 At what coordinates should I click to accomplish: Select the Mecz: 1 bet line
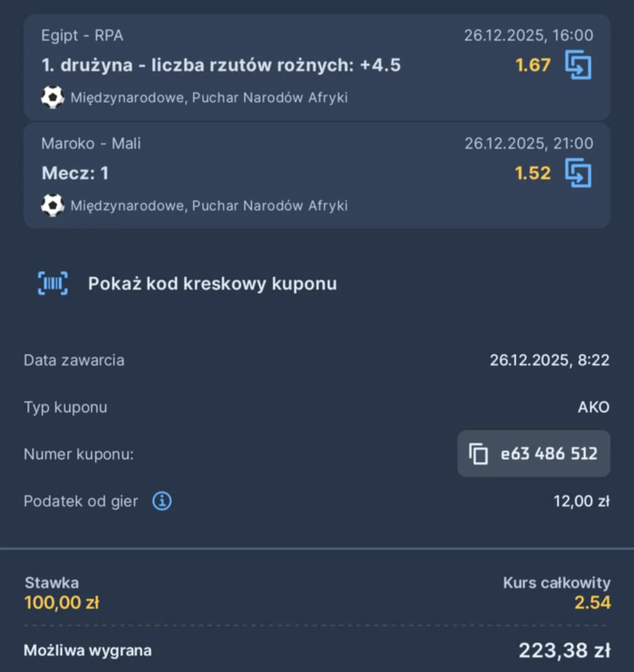point(75,173)
